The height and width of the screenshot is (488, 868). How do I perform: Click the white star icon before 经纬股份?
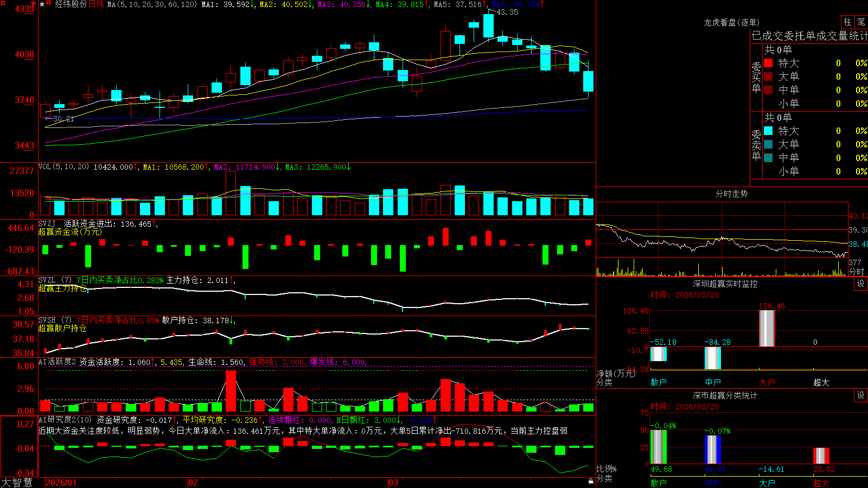(x=42, y=4)
